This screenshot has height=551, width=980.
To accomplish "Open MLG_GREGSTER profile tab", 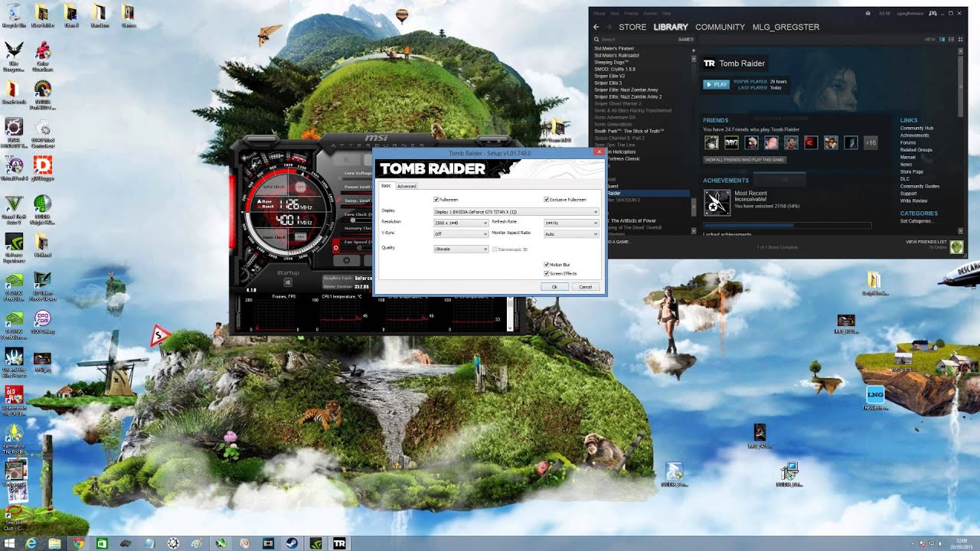I will [x=786, y=27].
